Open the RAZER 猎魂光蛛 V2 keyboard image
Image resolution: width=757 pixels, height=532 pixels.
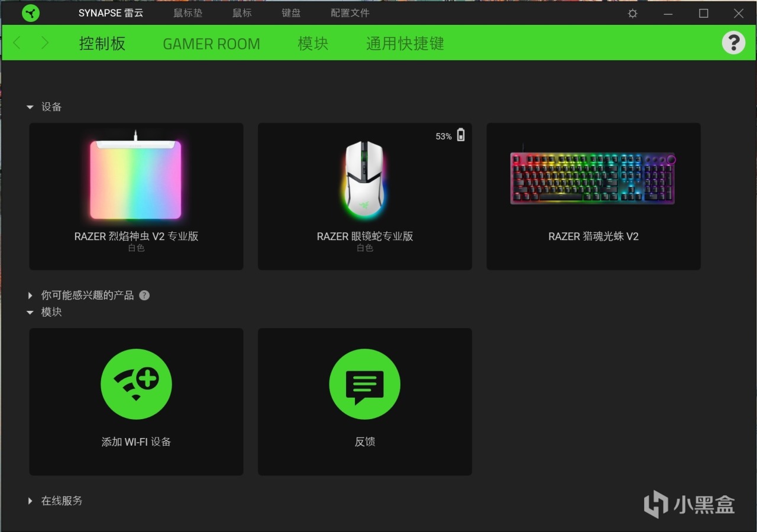coord(593,176)
